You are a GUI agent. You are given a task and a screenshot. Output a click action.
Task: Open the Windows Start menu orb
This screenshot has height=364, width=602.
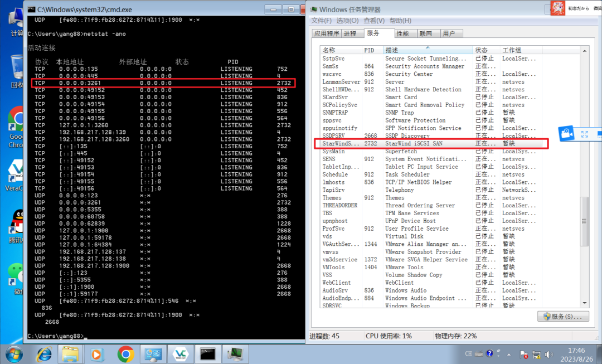[x=14, y=354]
